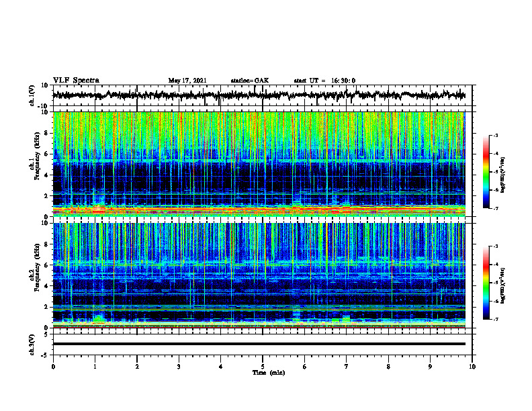The width and height of the screenshot is (532, 411).
Task: Click time axis tick label "1"
Action: 95,367
